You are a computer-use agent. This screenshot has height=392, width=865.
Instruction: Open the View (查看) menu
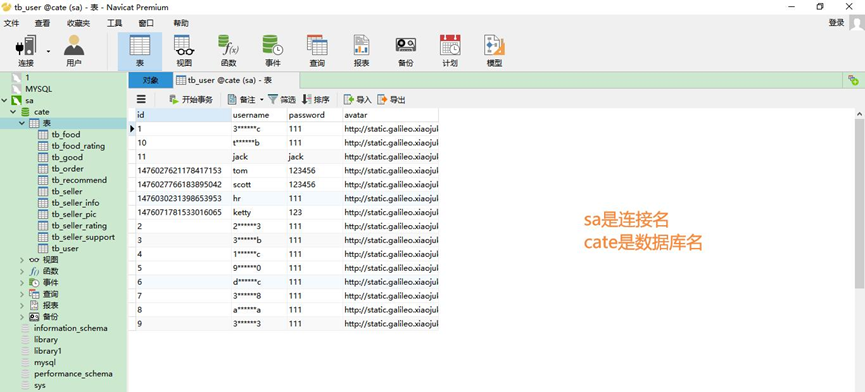click(42, 23)
